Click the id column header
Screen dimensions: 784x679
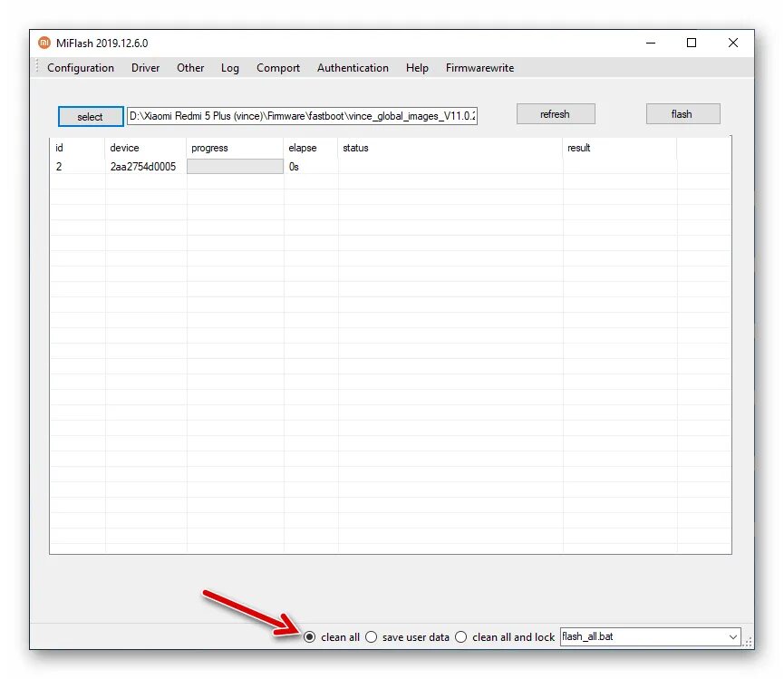pos(78,148)
